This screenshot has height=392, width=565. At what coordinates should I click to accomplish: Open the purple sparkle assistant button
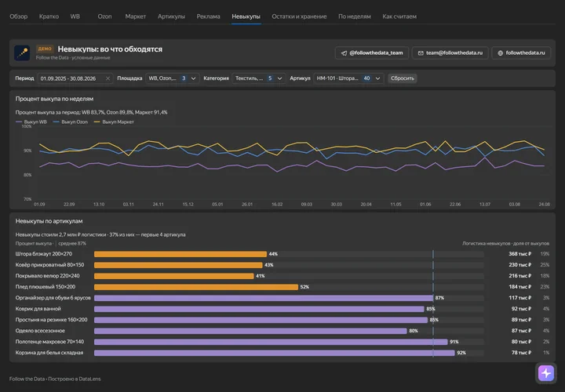546,373
